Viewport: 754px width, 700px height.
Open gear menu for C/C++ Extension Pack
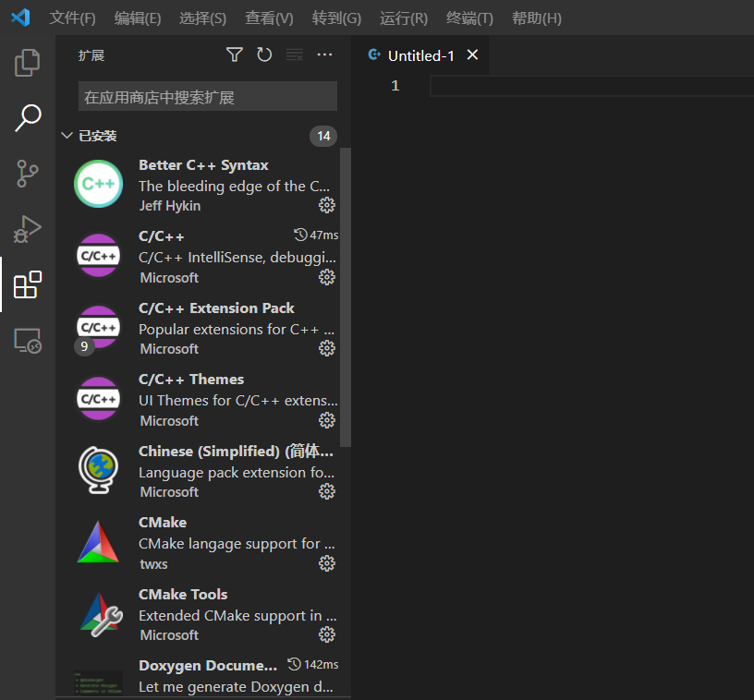pyautogui.click(x=327, y=348)
